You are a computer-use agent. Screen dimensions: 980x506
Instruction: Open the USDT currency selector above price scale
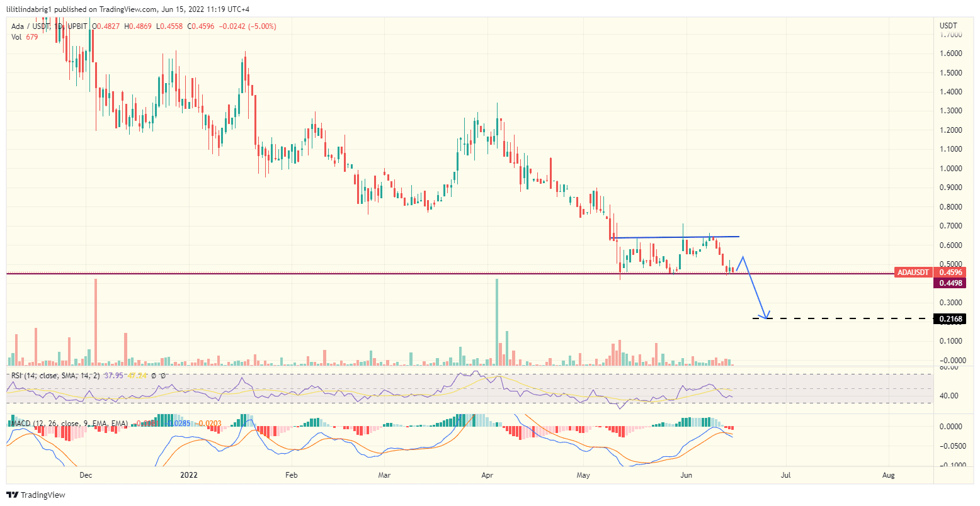pos(948,25)
